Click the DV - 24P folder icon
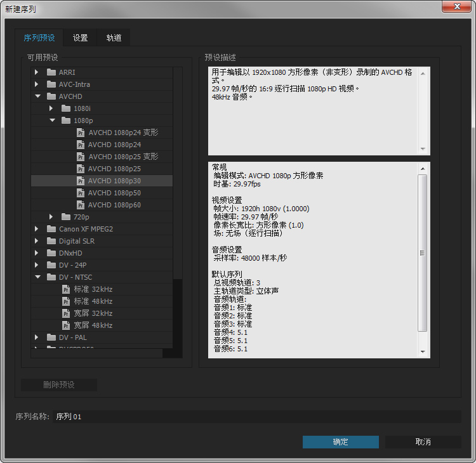 tap(51, 265)
